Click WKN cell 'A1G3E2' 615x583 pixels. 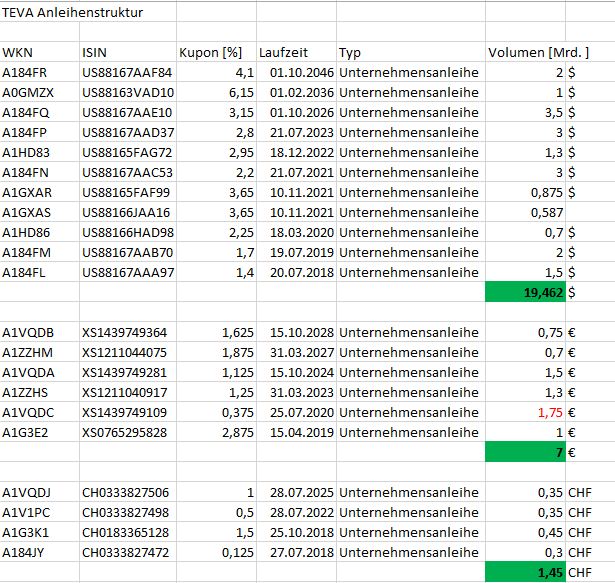[x=40, y=432]
